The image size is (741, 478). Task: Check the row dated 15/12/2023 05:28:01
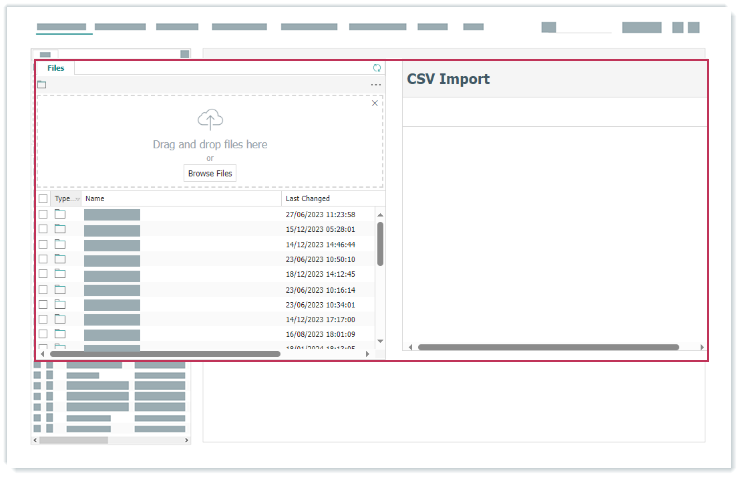[43, 229]
